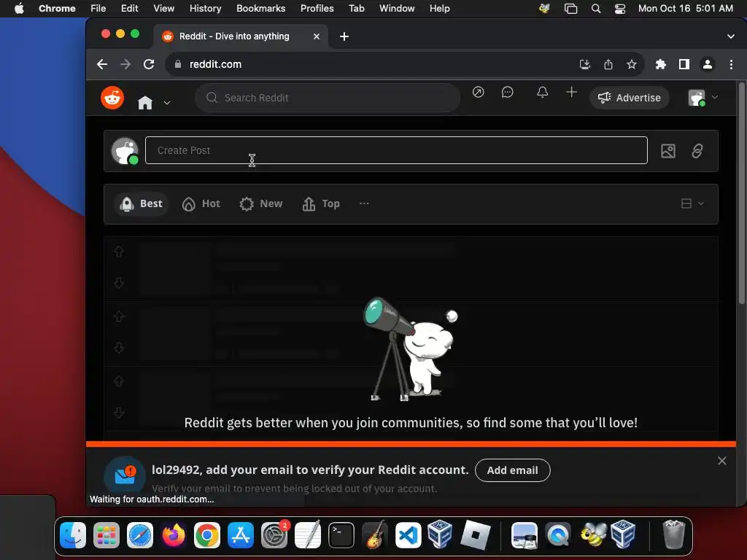Bookmark this tab star icon
This screenshot has height=560, width=747.
[x=632, y=64]
